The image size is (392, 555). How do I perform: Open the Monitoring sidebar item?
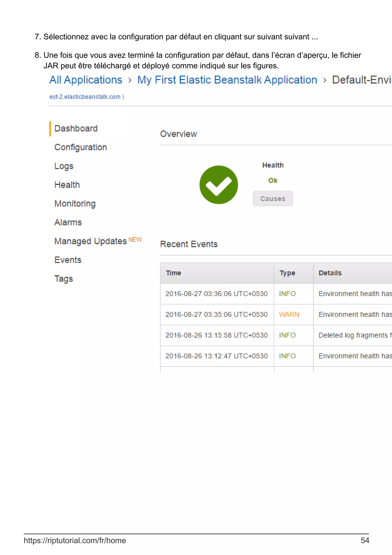75,204
